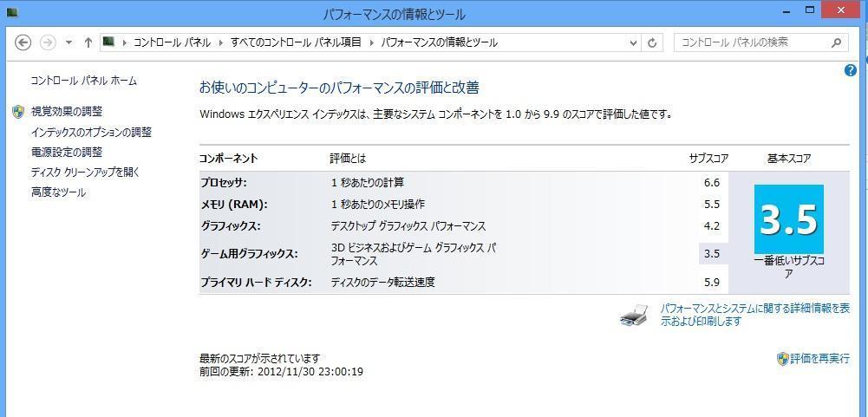Click the title bar window icon
The image size is (868, 417).
(x=12, y=11)
